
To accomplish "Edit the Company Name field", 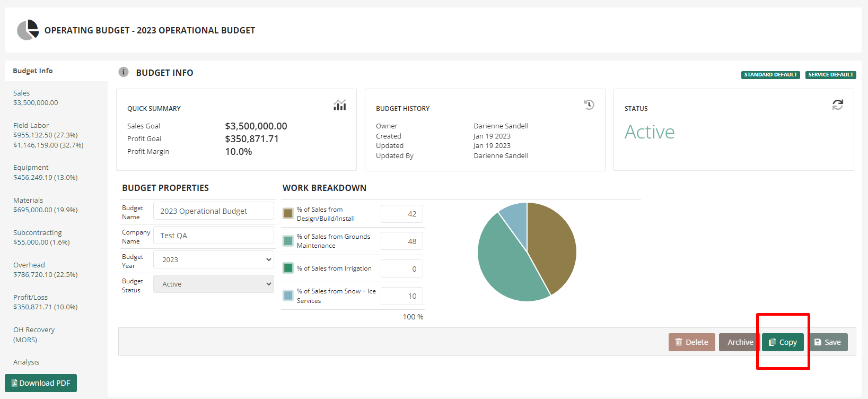I will click(x=214, y=235).
